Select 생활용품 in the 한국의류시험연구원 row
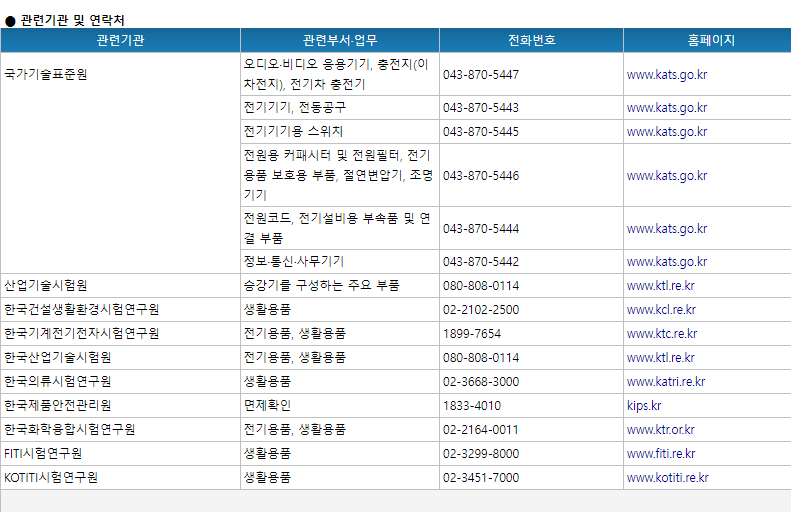Image resolution: width=791 pixels, height=512 pixels. tap(340, 381)
